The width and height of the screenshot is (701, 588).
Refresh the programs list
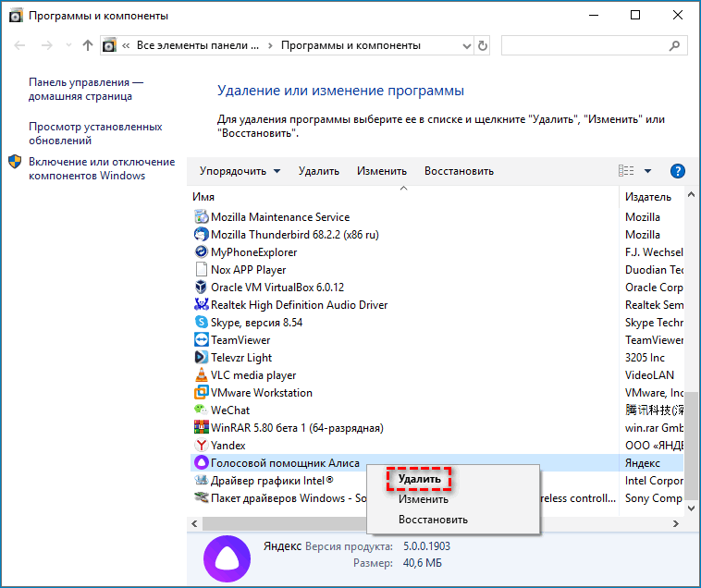[483, 45]
